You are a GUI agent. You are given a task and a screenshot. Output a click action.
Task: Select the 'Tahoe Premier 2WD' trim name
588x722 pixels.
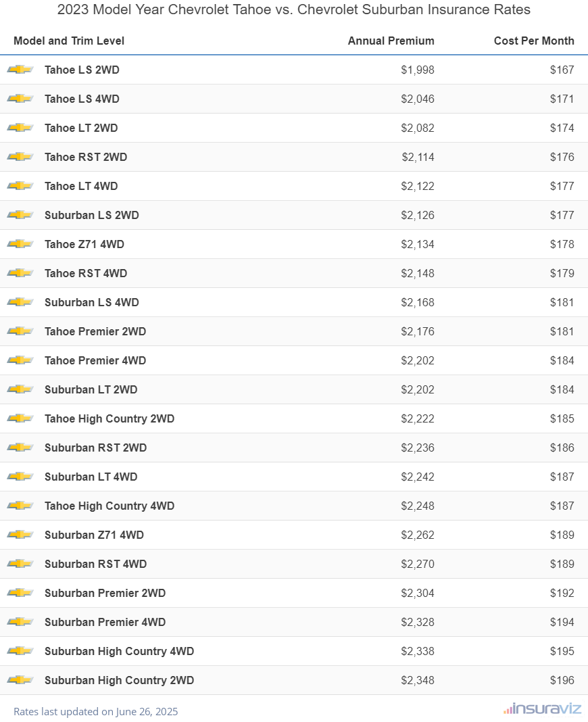(x=95, y=331)
